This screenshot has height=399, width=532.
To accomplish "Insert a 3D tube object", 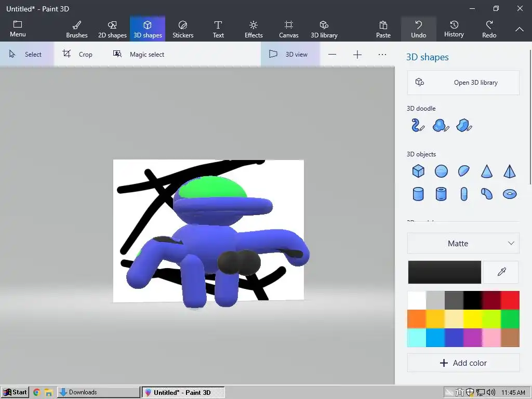I will [x=441, y=194].
